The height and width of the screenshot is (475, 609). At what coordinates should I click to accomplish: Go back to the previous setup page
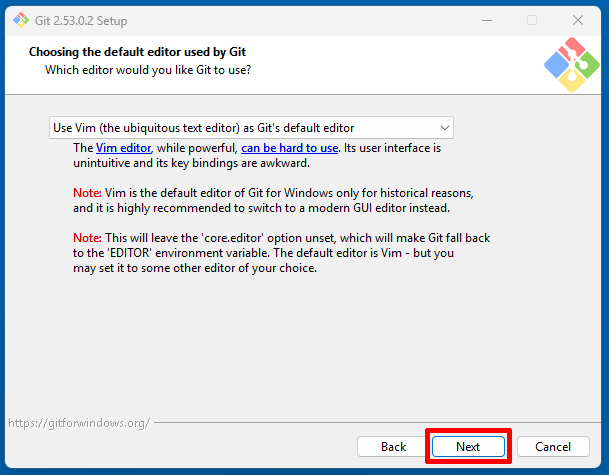click(393, 447)
